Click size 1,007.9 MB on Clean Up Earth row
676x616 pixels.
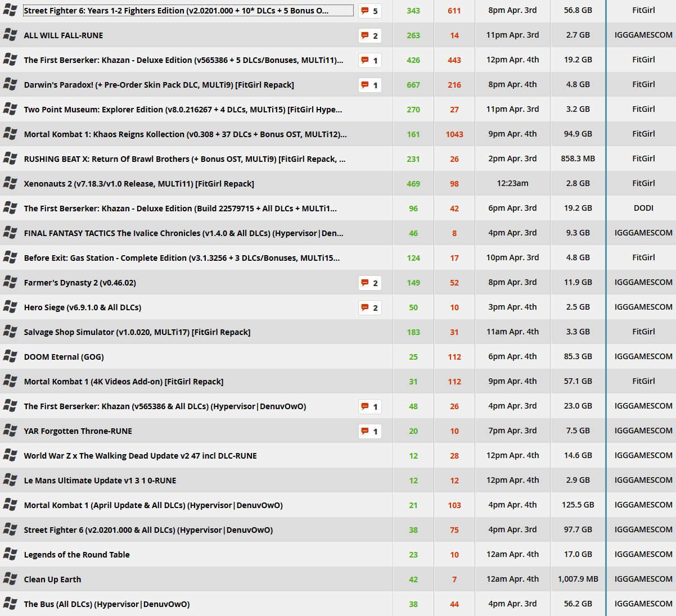(578, 579)
